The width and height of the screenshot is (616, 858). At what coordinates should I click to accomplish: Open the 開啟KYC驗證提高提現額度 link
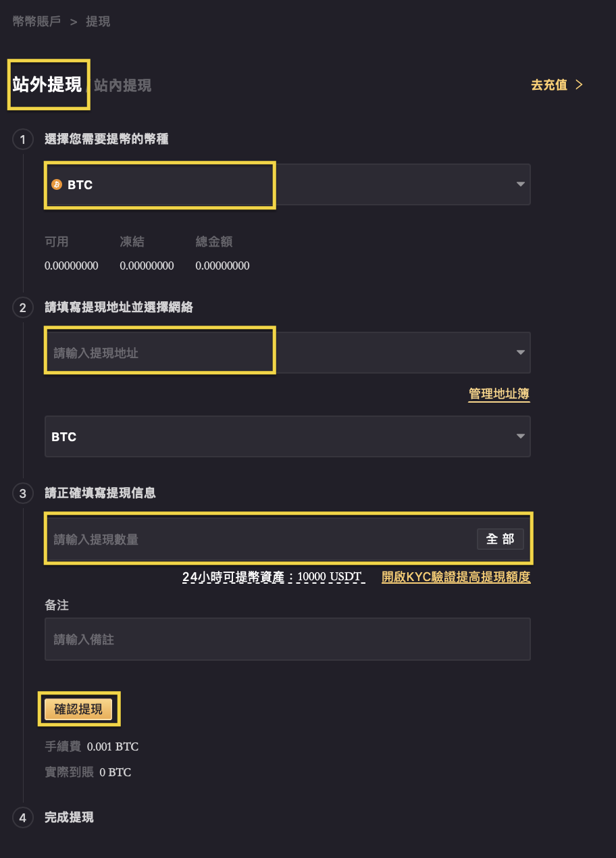tap(456, 577)
